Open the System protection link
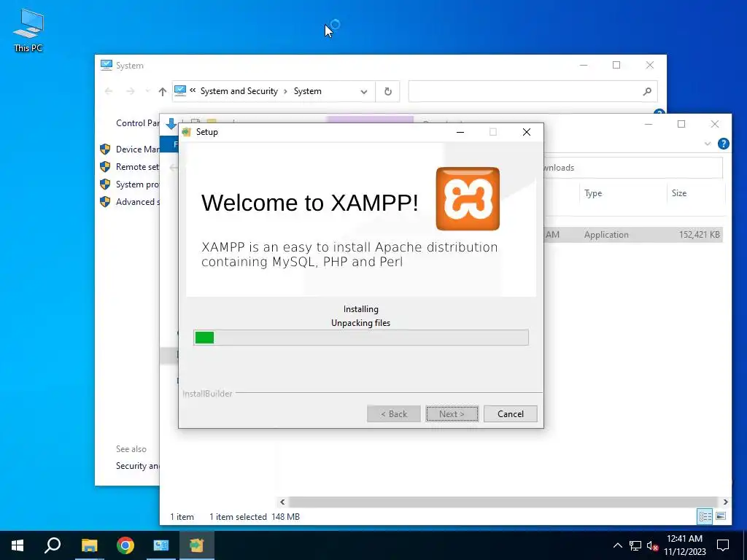747x560 pixels. pyautogui.click(x=137, y=184)
